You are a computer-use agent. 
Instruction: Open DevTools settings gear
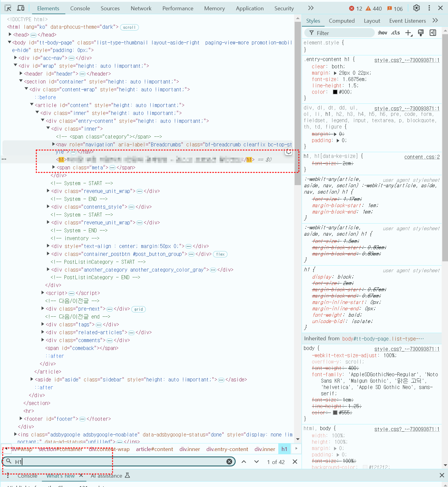[417, 8]
